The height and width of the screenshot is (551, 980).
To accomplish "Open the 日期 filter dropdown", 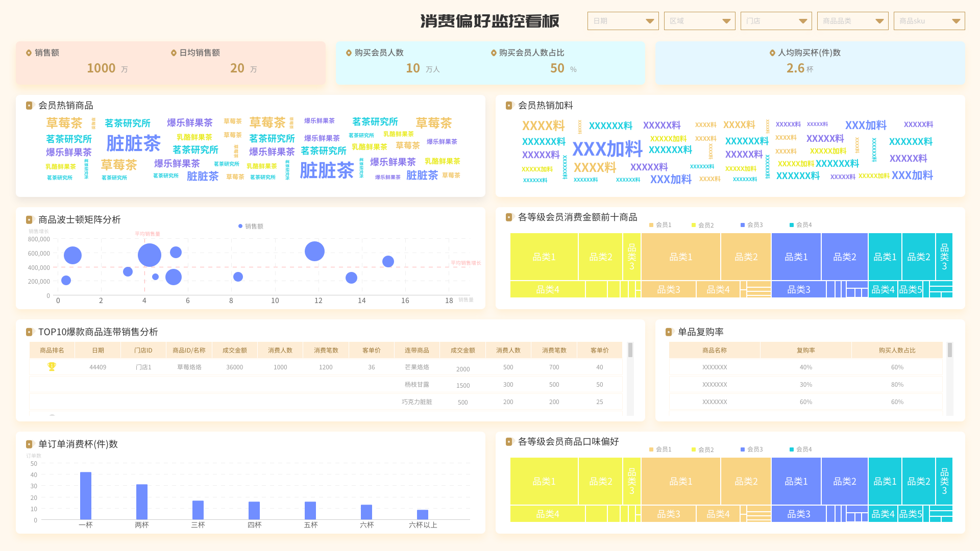I will coord(623,21).
